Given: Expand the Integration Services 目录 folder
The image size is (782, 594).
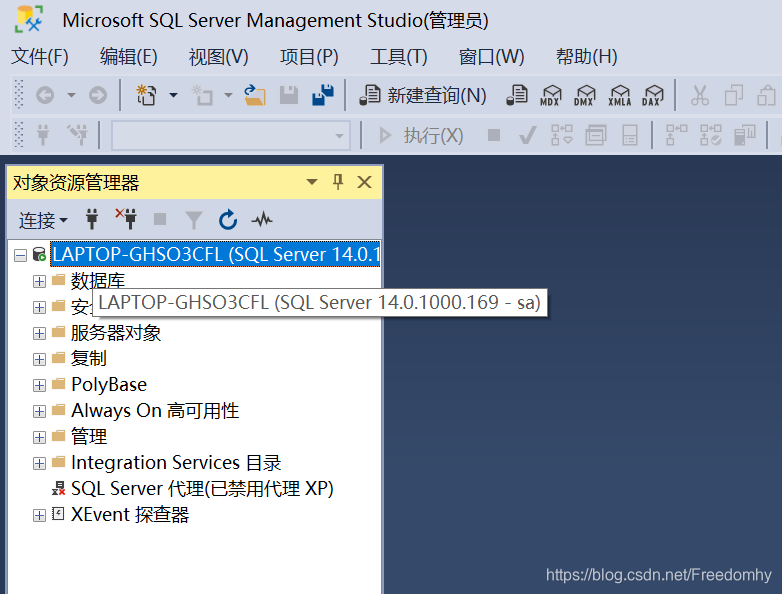Looking at the screenshot, I should pos(39,463).
